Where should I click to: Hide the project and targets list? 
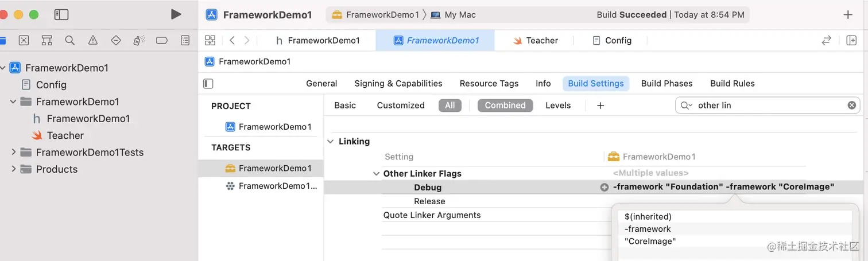tap(208, 84)
